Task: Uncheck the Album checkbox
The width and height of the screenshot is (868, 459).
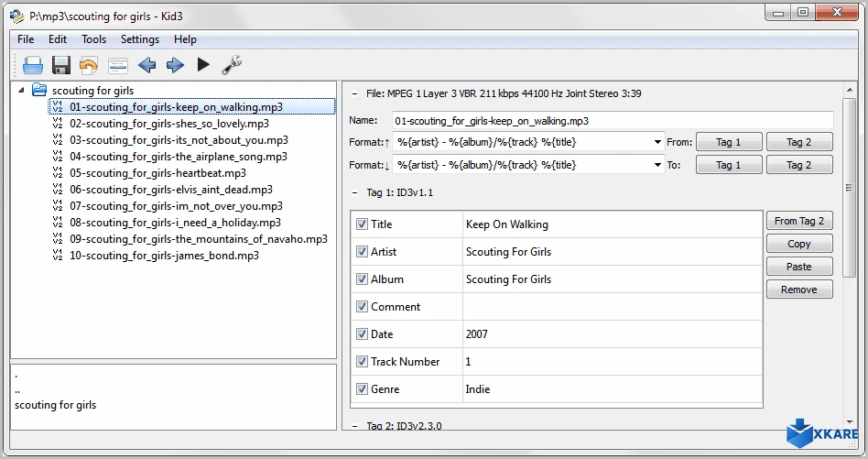Action: [362, 279]
